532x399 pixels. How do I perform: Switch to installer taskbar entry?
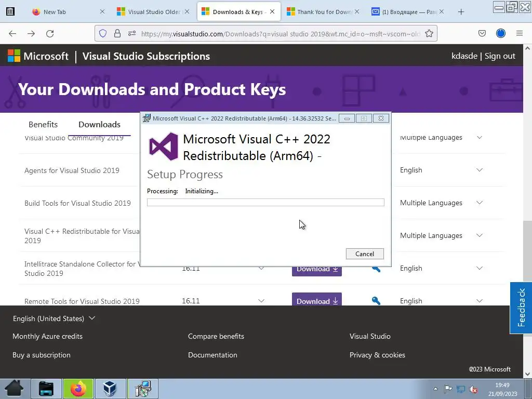142,389
